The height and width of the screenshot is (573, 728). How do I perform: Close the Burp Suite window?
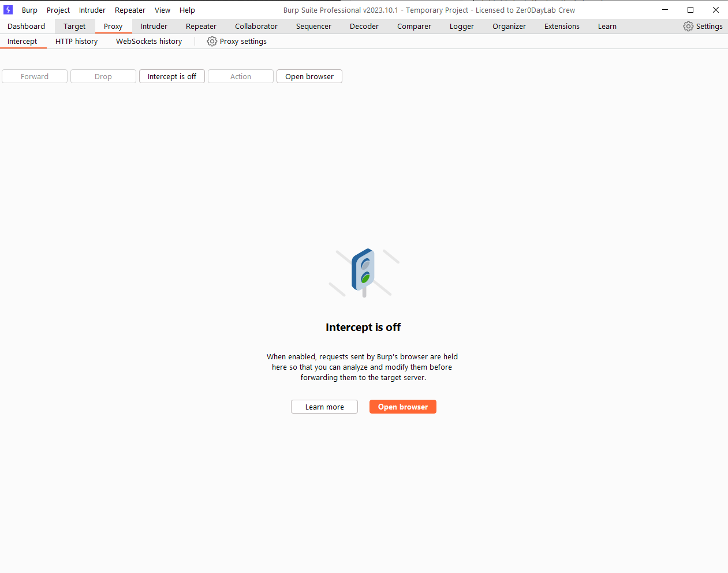click(716, 10)
